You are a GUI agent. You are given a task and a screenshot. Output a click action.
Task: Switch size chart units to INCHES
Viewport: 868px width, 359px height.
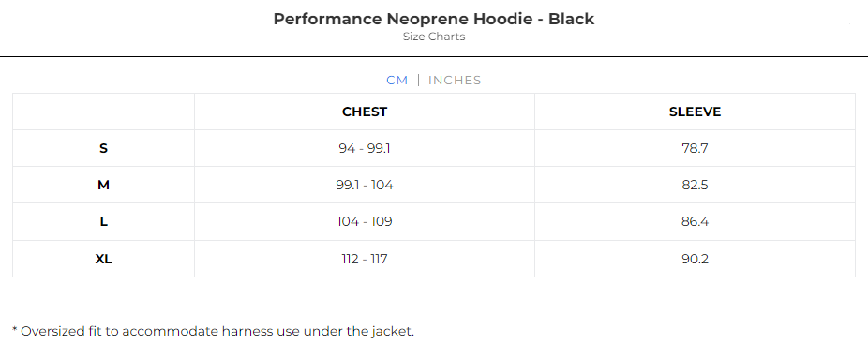(455, 81)
